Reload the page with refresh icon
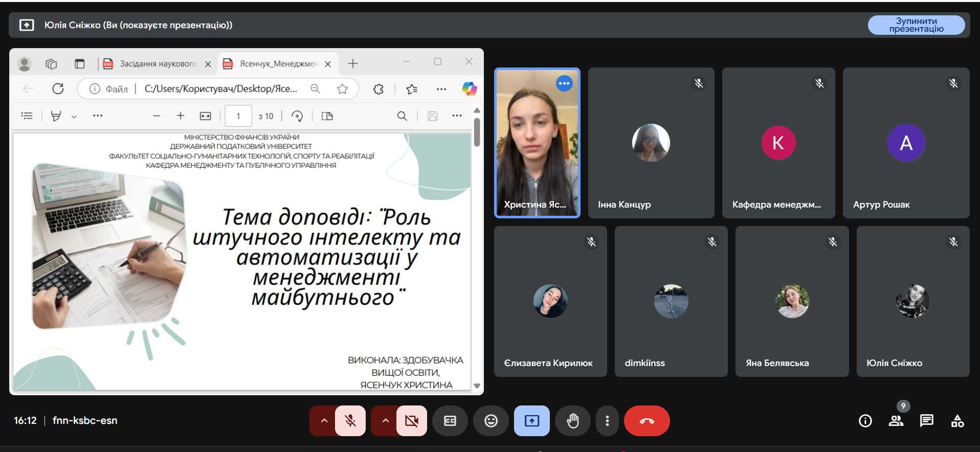980x452 pixels. coord(58,88)
